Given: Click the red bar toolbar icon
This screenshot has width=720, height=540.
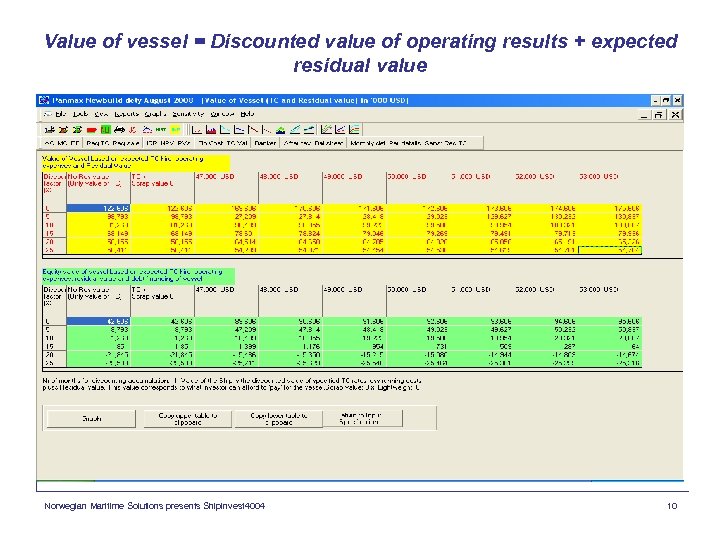Looking at the screenshot, I should 91,130.
